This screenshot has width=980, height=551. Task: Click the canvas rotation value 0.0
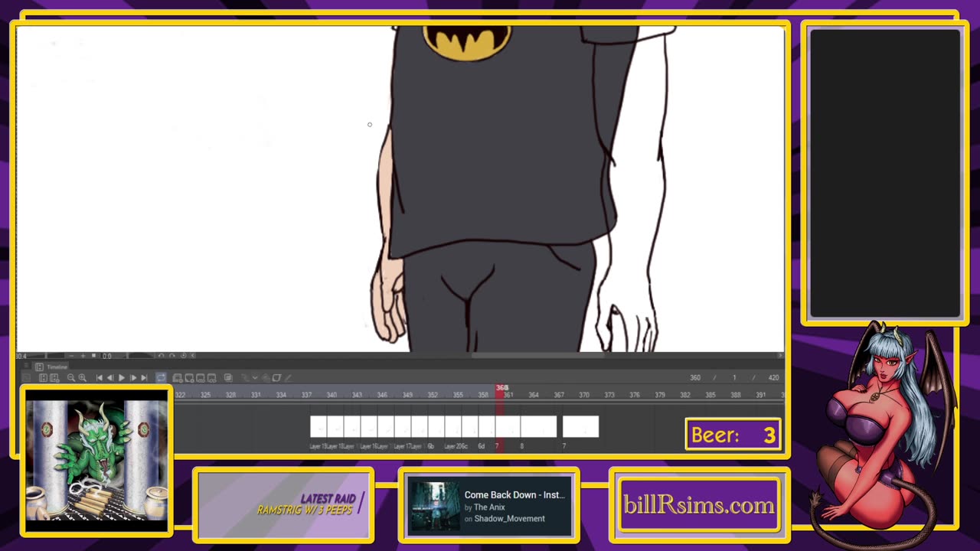(107, 356)
